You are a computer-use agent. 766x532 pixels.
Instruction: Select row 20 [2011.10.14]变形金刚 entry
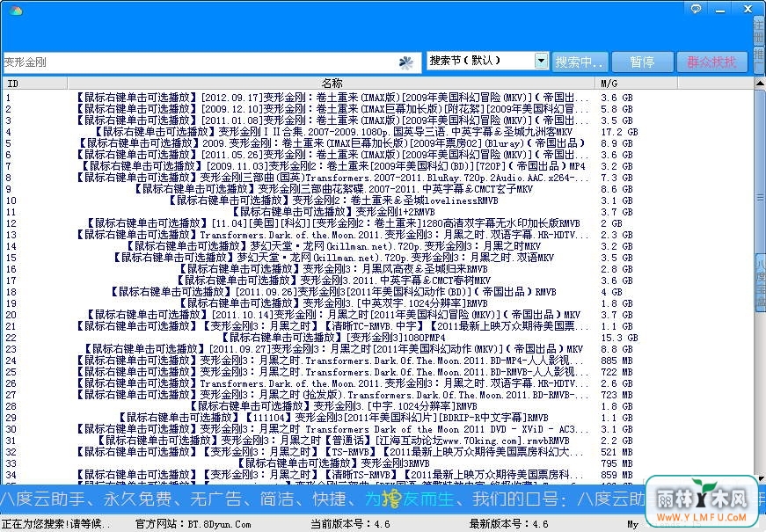378,315
